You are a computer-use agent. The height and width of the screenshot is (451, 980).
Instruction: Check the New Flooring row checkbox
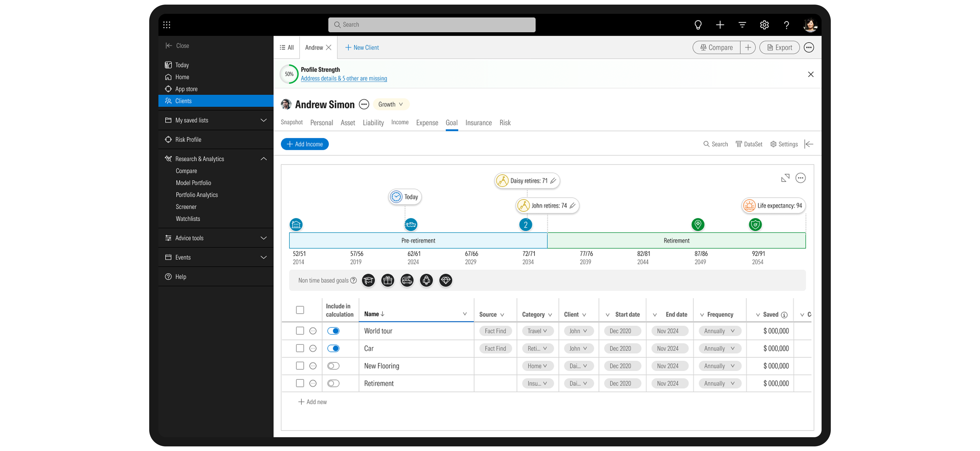(x=300, y=366)
